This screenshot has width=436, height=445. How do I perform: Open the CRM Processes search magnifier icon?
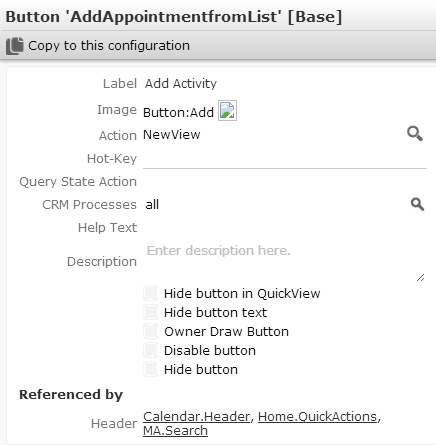click(417, 204)
